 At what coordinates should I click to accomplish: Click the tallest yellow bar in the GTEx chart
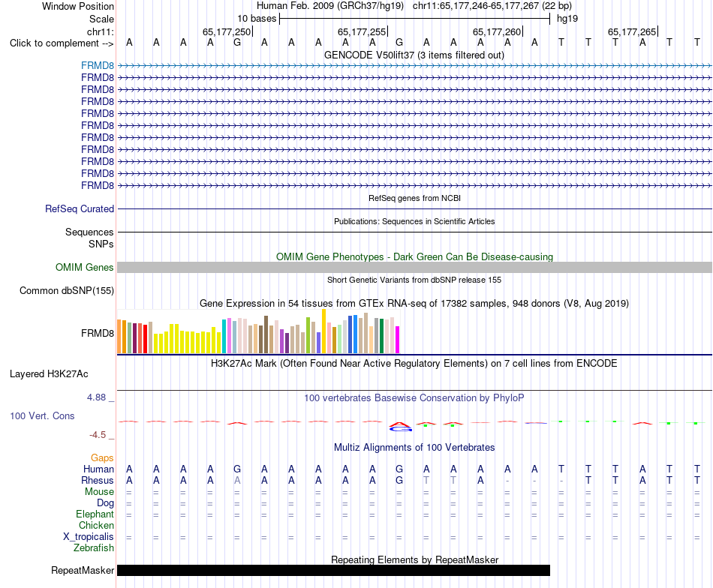pos(323,331)
